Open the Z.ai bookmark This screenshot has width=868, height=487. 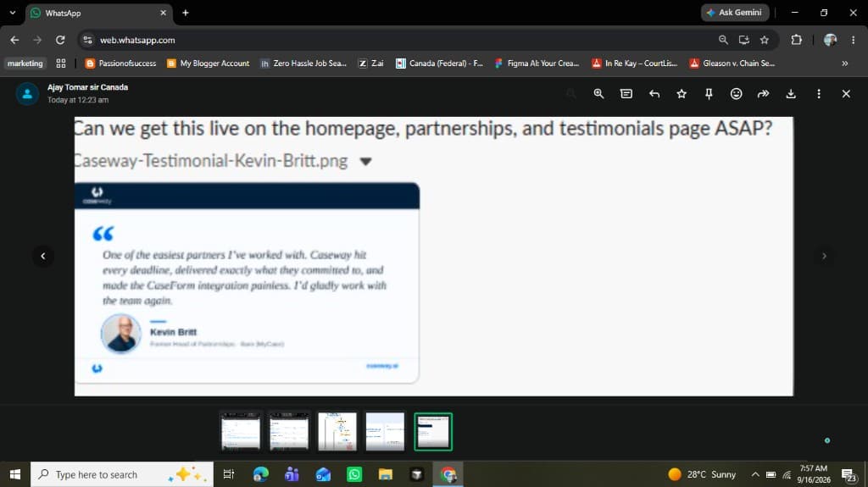pos(370,63)
